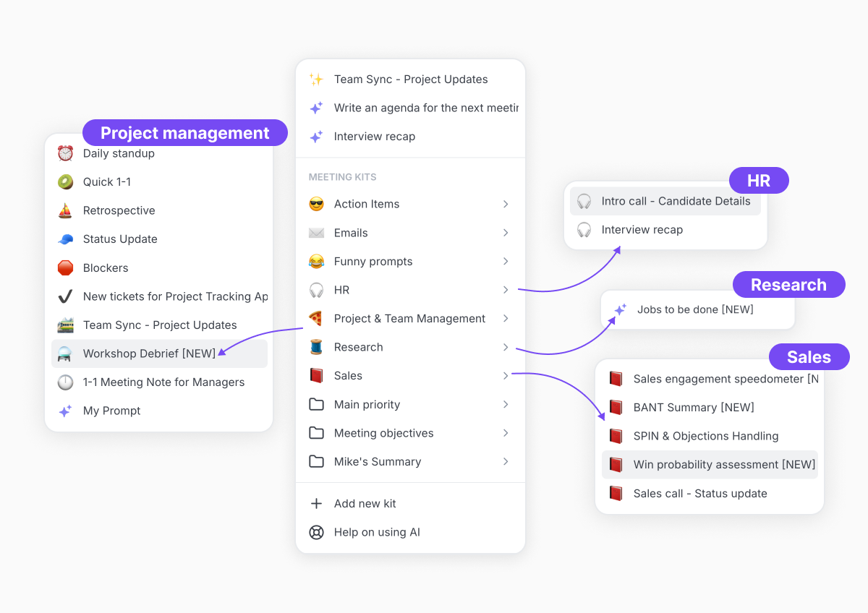Expand the Sales kit chevron arrow

(x=506, y=376)
